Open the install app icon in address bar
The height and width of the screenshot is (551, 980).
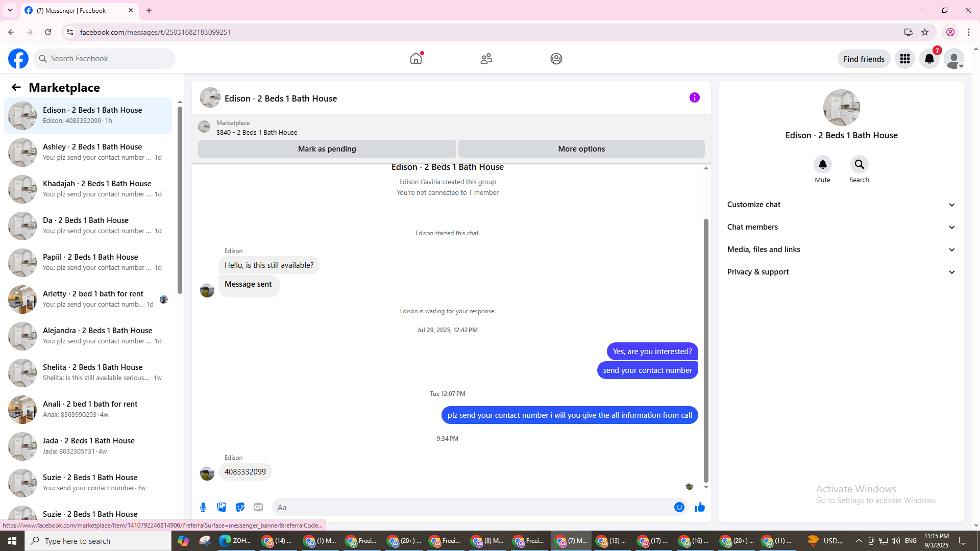pos(909,32)
